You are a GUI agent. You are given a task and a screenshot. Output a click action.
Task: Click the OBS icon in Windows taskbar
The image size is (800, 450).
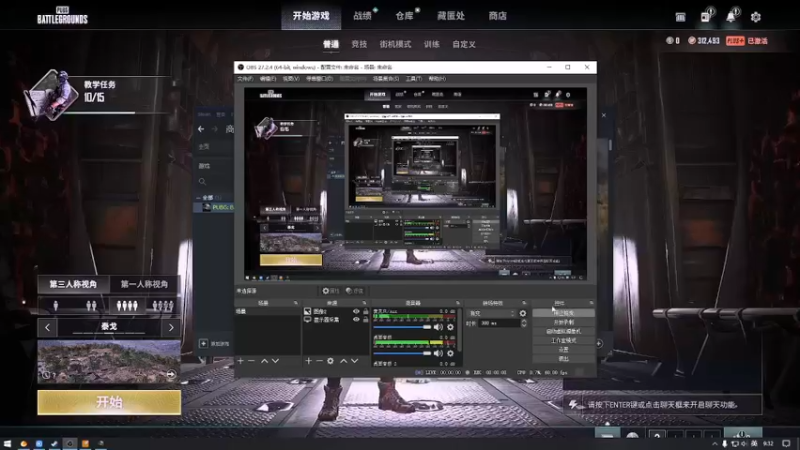tap(69, 443)
